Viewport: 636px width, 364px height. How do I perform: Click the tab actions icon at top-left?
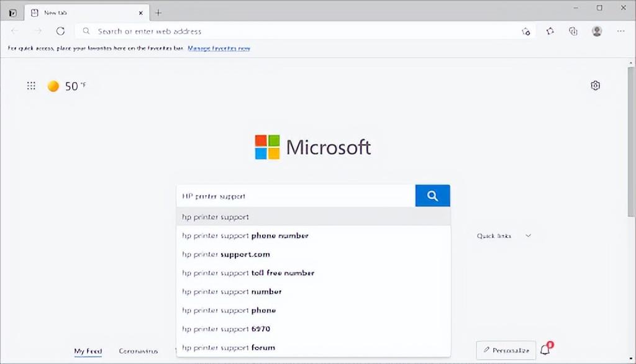(x=12, y=13)
